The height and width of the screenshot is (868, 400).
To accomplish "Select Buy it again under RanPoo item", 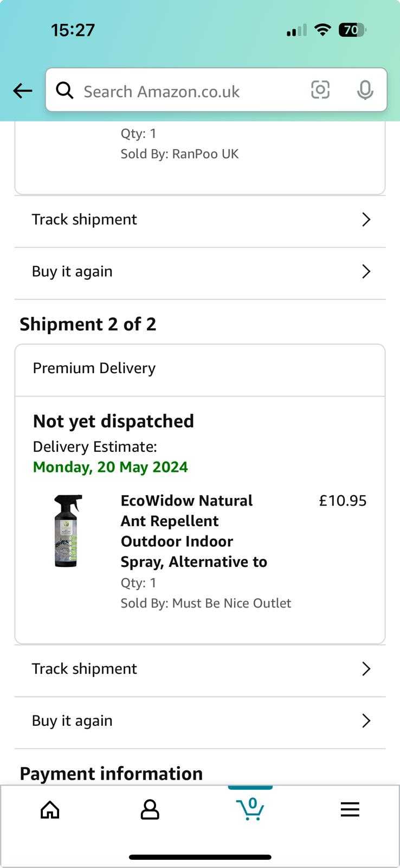I will pos(200,271).
